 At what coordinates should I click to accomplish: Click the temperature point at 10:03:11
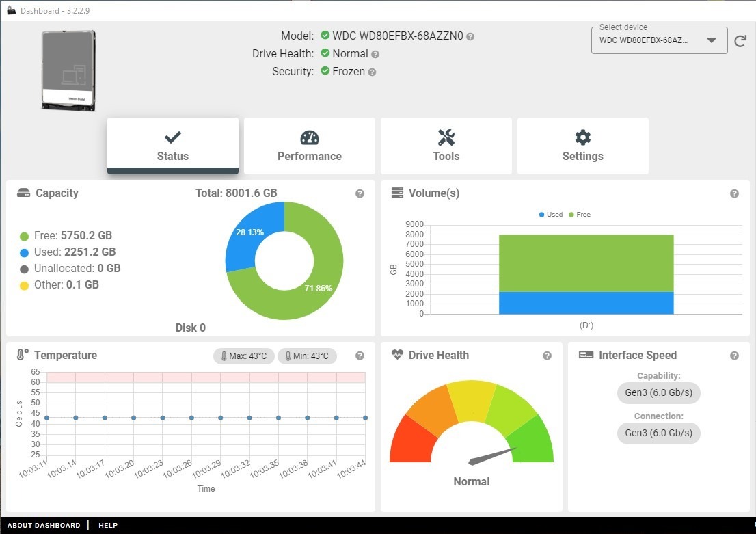click(46, 418)
